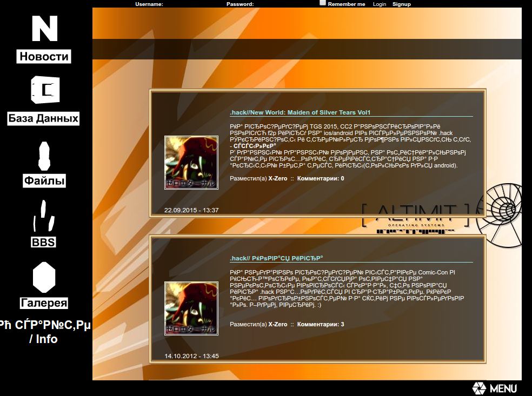Screen dimensions: 532x396
Task: Click the gallery hexagon icon
Action: coord(44,277)
